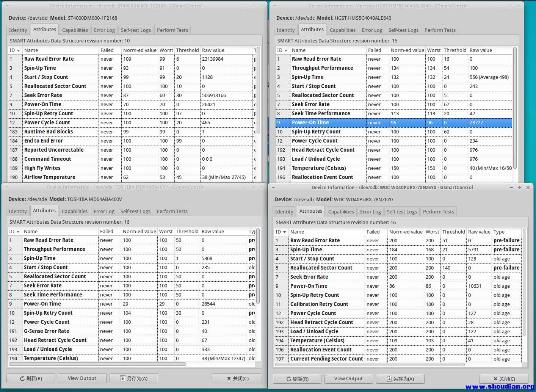Click vertical scrollbar in ST4000DM000 attributes list

pos(258,90)
